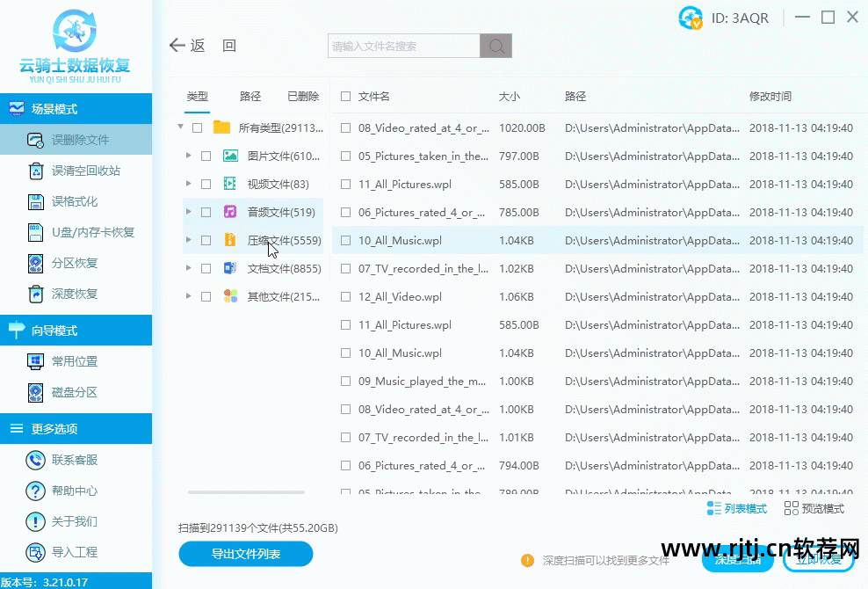Viewport: 868px width, 589px height.
Task: Select the 误清空回收站 recycle bin icon
Action: click(x=35, y=171)
